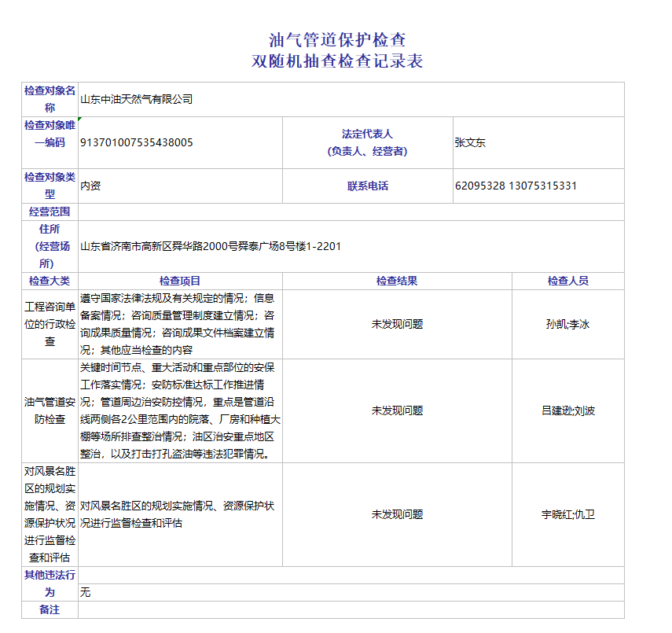The height and width of the screenshot is (633, 672).
Task: Click the 联系电话 label cell
Action: point(367,186)
